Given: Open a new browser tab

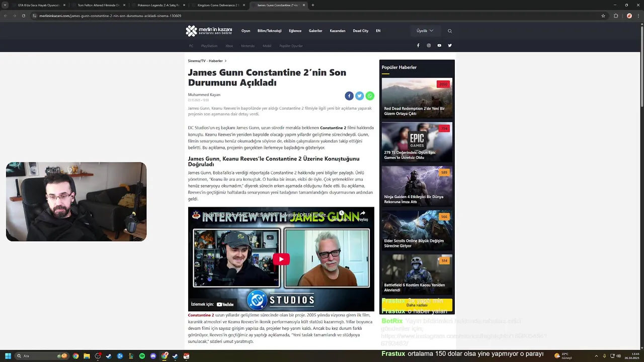Looking at the screenshot, I should (313, 5).
